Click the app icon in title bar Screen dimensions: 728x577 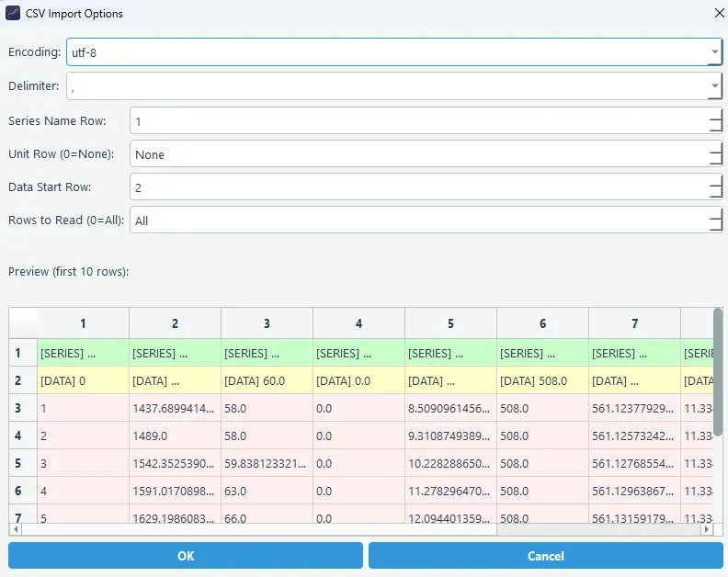13,14
